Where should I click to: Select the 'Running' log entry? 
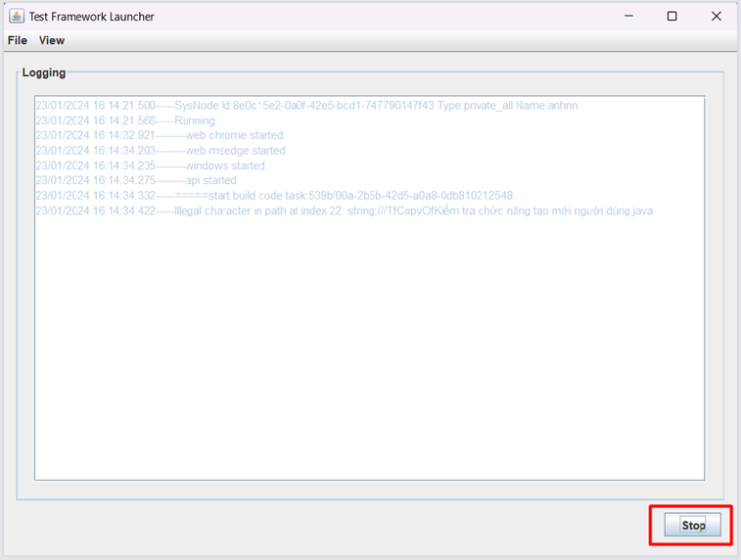pyautogui.click(x=194, y=120)
